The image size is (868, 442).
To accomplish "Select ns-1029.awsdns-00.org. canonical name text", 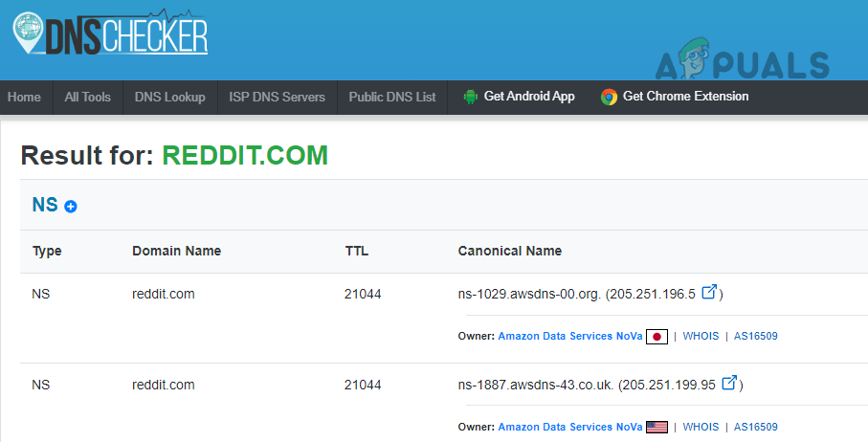I will (x=529, y=294).
